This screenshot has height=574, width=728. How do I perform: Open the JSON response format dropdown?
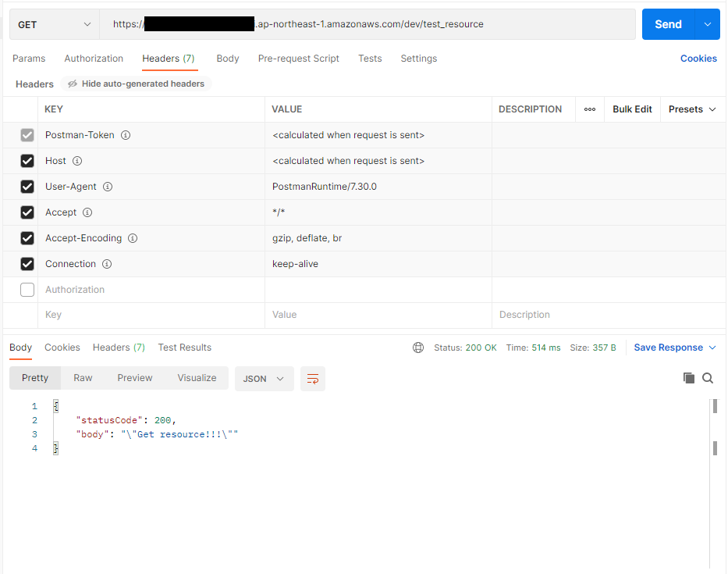264,378
